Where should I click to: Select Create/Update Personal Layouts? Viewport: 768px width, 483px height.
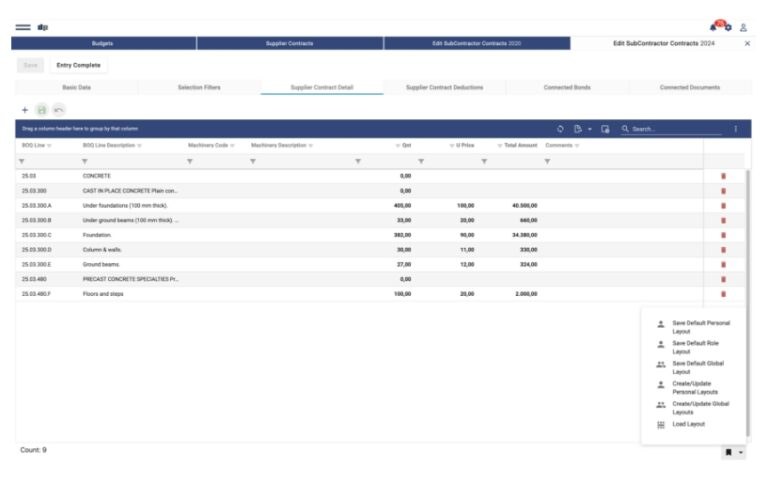point(694,387)
